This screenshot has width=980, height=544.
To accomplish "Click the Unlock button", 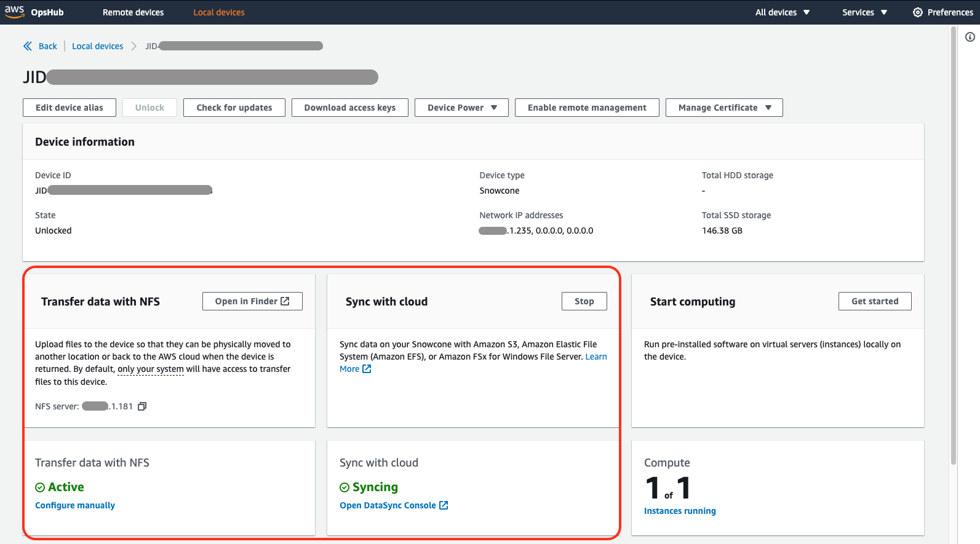I will click(149, 108).
